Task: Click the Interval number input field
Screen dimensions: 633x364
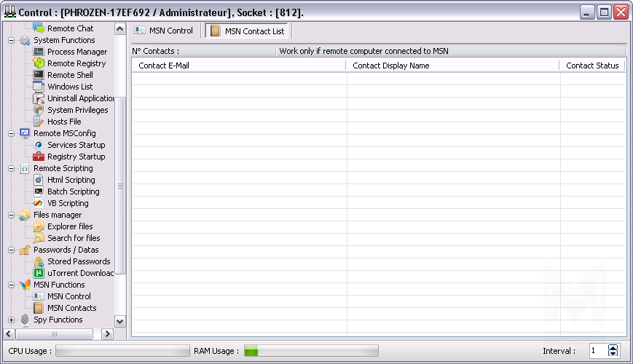Action: pyautogui.click(x=597, y=351)
